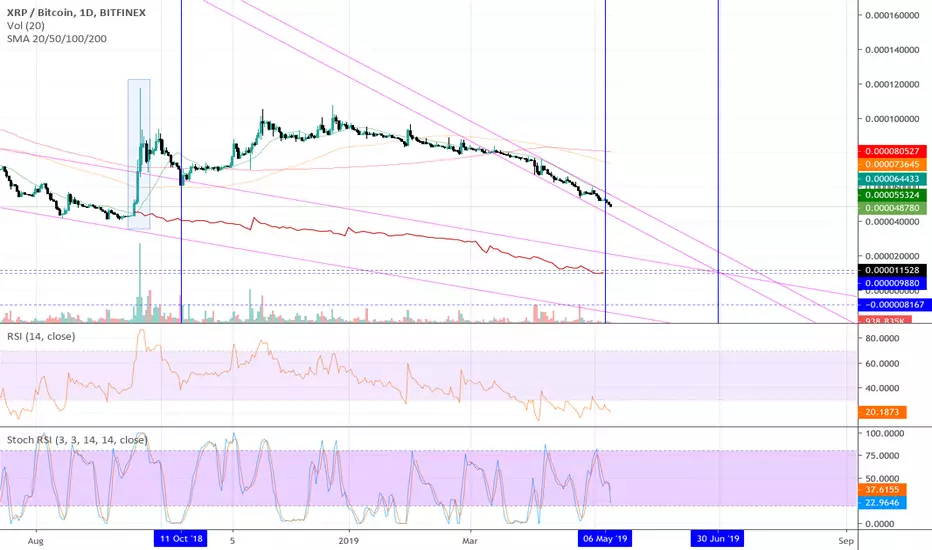Click the Stoch RSI (3, 3, 14, 14, close) label
Image resolution: width=932 pixels, height=550 pixels.
coord(77,440)
